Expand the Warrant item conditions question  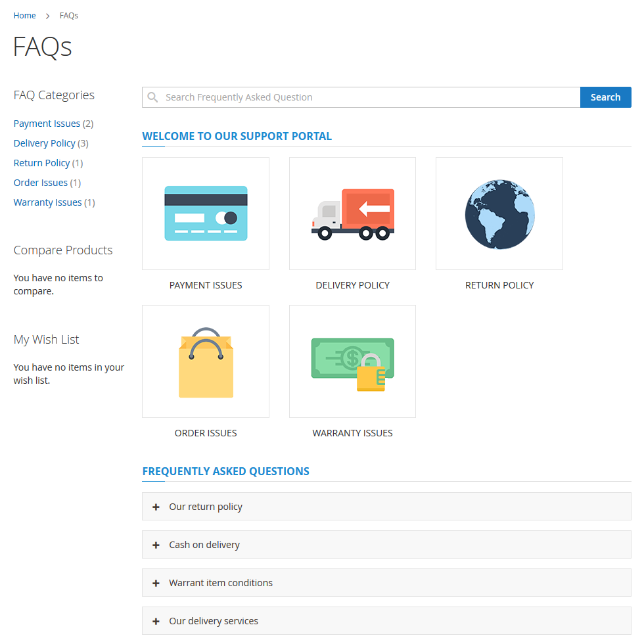[221, 583]
